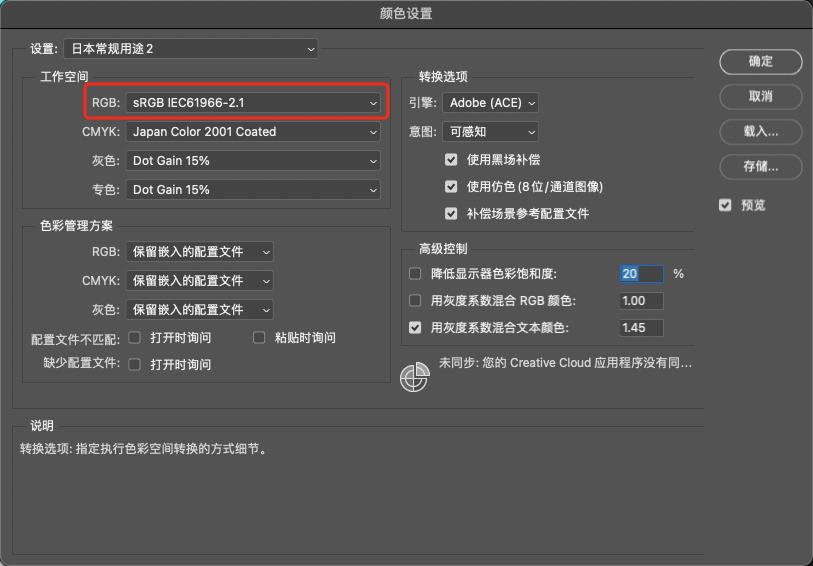The image size is (813, 566).
Task: Toggle the 预览 checkbox
Action: pos(725,205)
